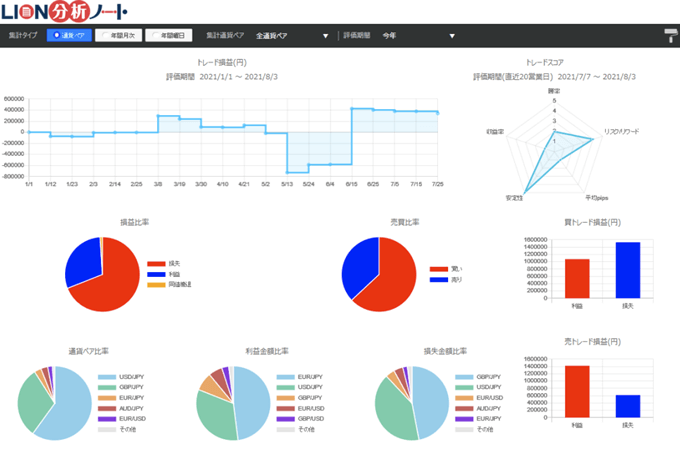This screenshot has height=460, width=680.
Task: Click the 損失金額比率 chart title
Action: pyautogui.click(x=445, y=351)
